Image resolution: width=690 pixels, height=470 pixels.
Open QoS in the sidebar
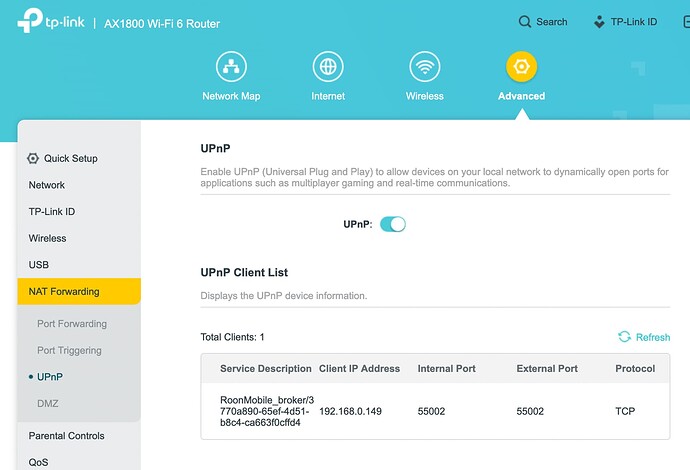[38, 463]
